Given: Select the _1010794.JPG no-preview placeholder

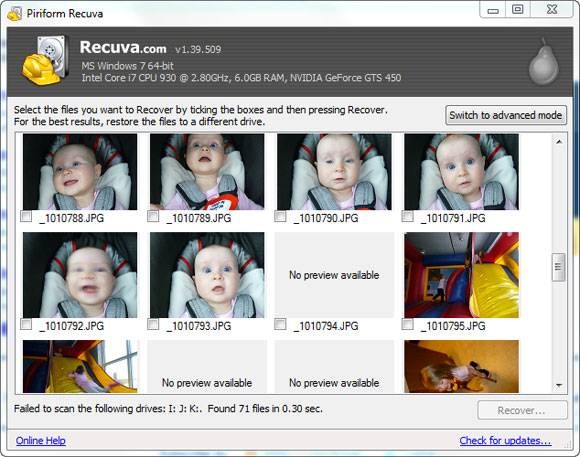Looking at the screenshot, I should coord(334,275).
